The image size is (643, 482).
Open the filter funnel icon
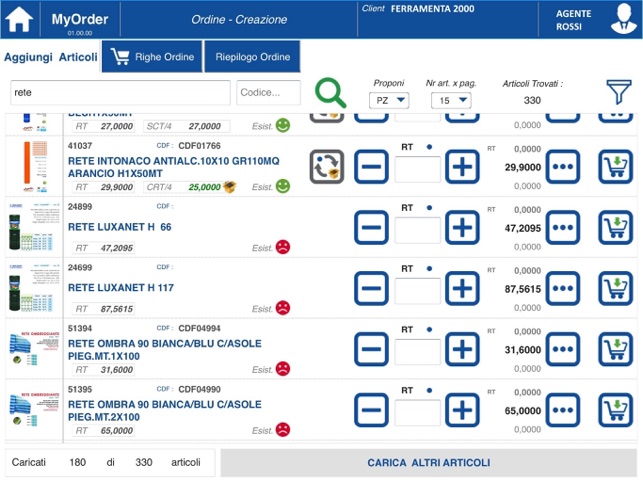coord(618,92)
